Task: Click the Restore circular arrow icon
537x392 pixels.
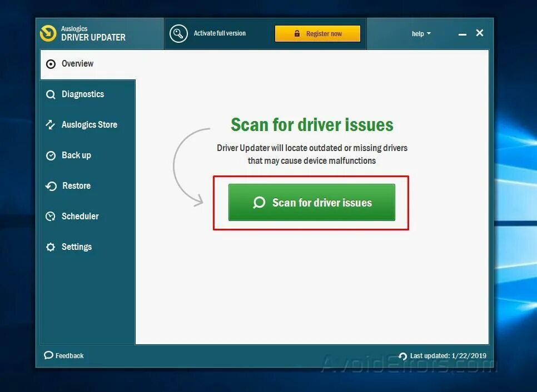Action: (x=51, y=186)
